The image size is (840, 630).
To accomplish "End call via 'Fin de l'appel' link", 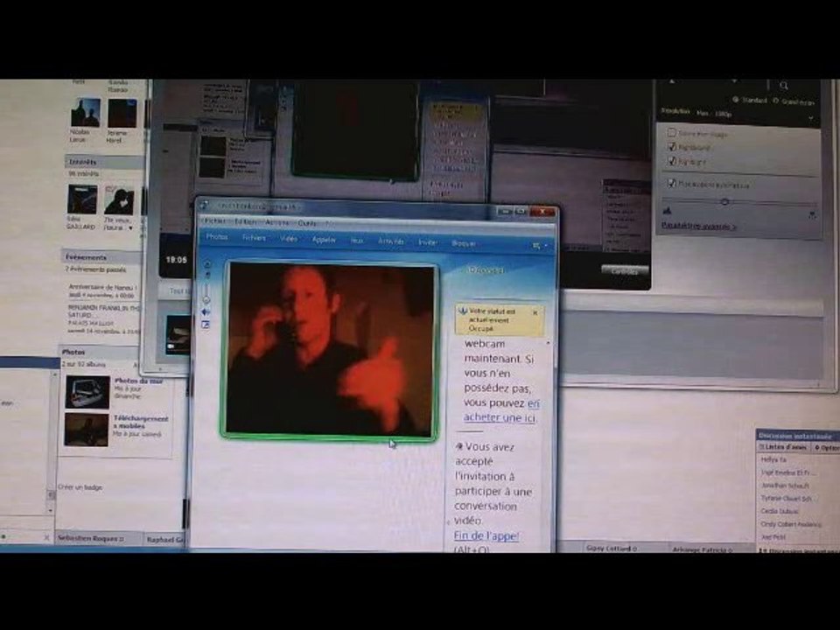I will tap(486, 535).
